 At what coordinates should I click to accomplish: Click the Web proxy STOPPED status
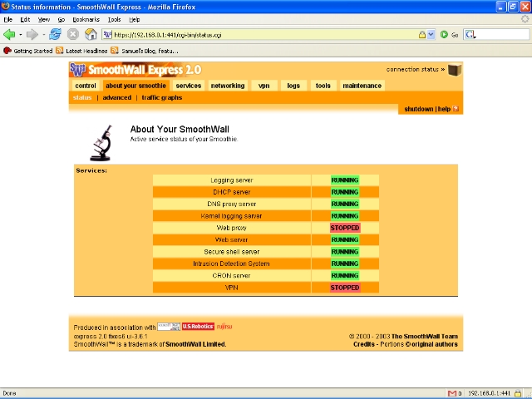[345, 228]
